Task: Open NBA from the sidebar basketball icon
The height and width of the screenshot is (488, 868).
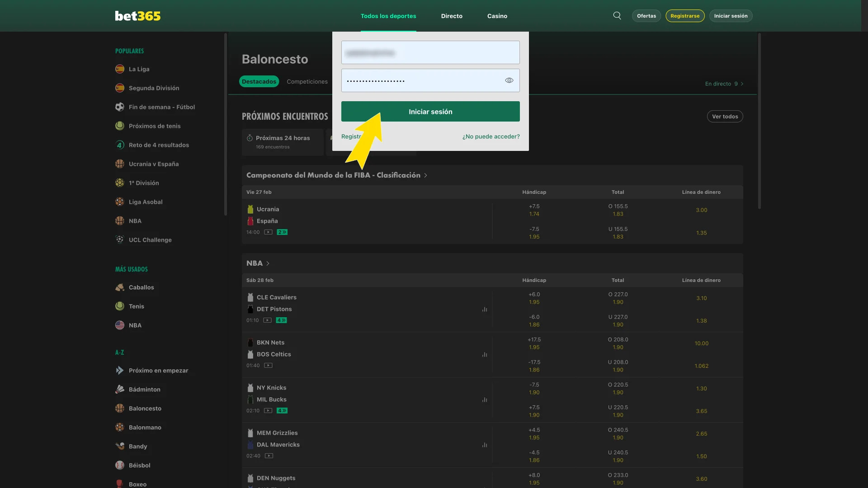Action: [119, 221]
